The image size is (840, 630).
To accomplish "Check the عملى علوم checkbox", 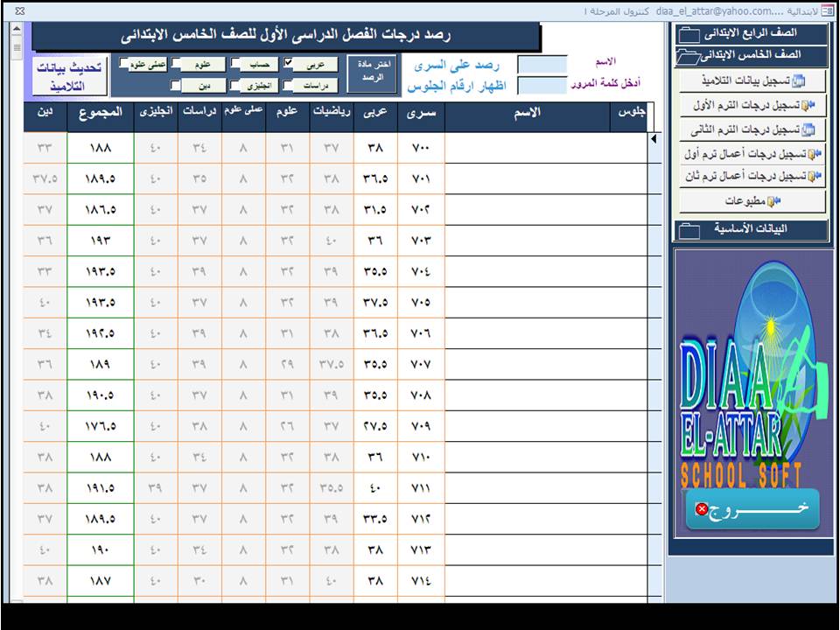I will pyautogui.click(x=123, y=64).
